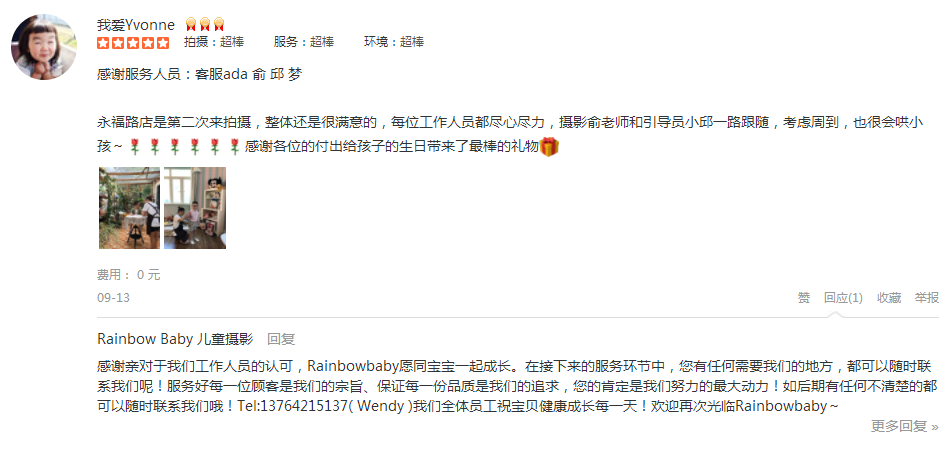
Task: Report the review via 举报
Action: [927, 298]
